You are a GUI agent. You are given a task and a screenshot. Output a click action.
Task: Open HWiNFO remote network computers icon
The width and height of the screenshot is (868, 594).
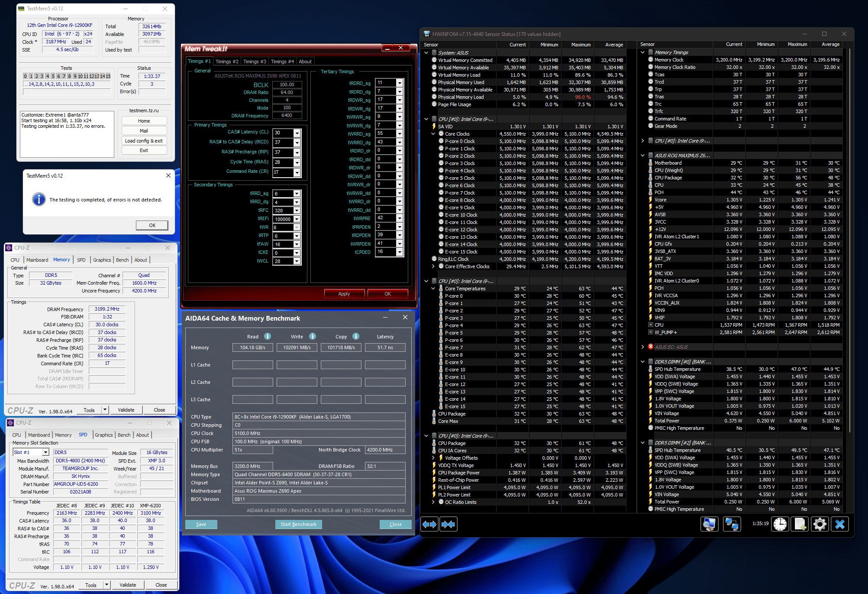click(x=732, y=524)
